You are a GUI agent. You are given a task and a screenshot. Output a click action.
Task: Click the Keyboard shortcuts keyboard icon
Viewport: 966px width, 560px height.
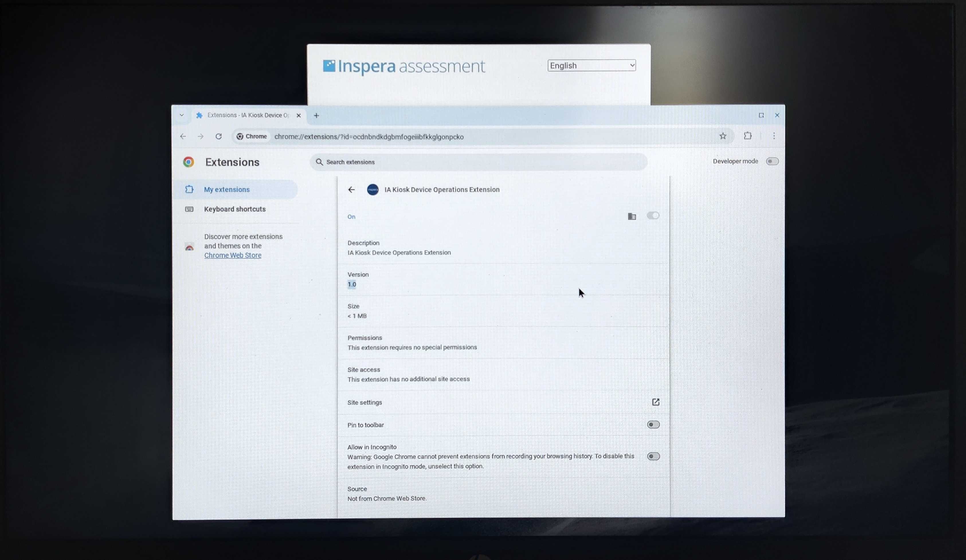[x=189, y=209]
